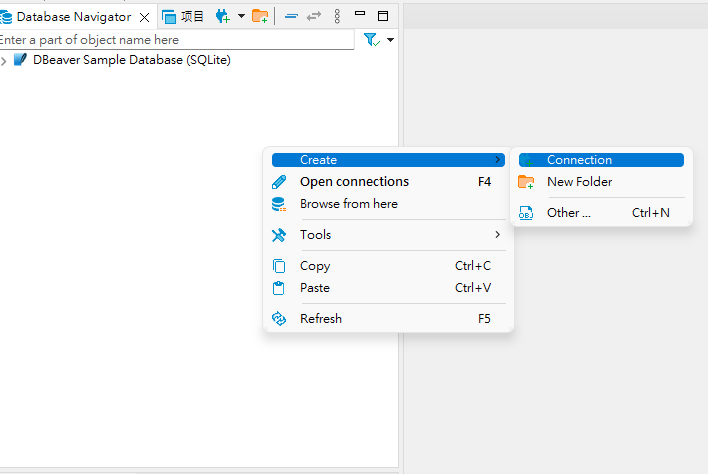
Task: Click the Tools wrench icon
Action: click(279, 235)
